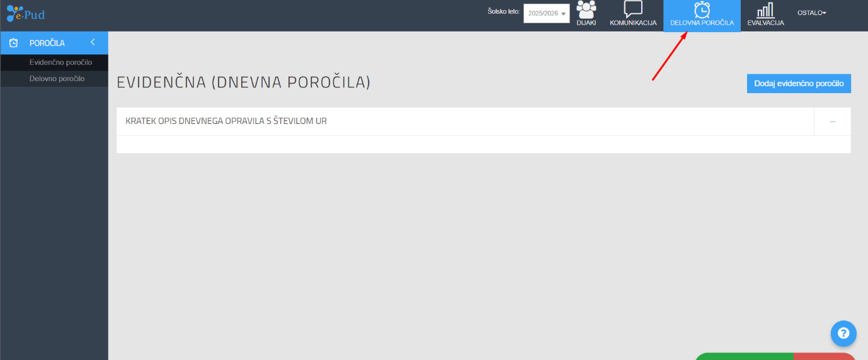The height and width of the screenshot is (360, 868).
Task: Click the Komunikacija menu label
Action: coord(633,23)
